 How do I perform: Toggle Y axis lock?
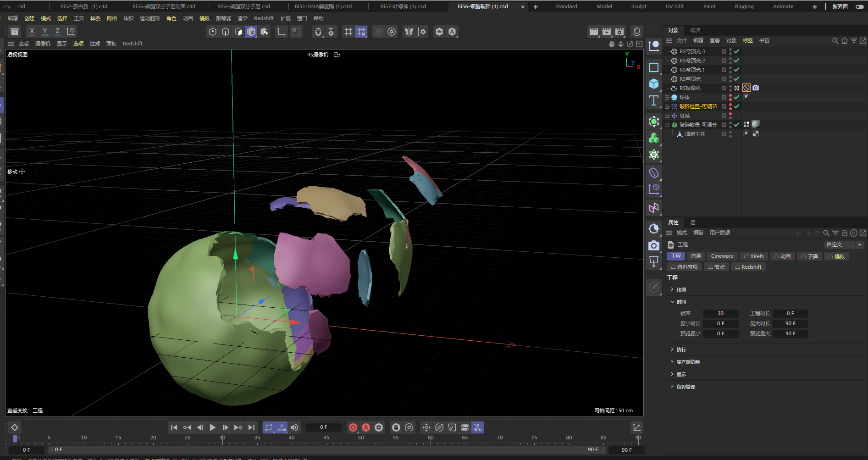[44, 31]
